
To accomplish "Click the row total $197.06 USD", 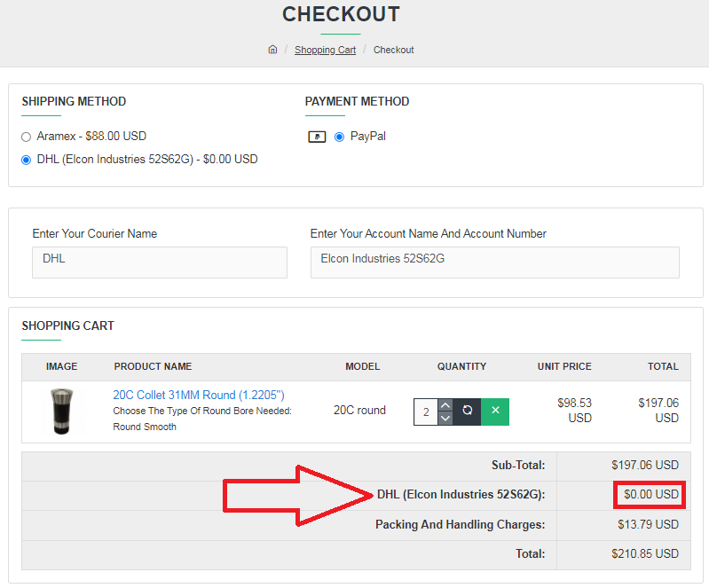I will click(658, 411).
